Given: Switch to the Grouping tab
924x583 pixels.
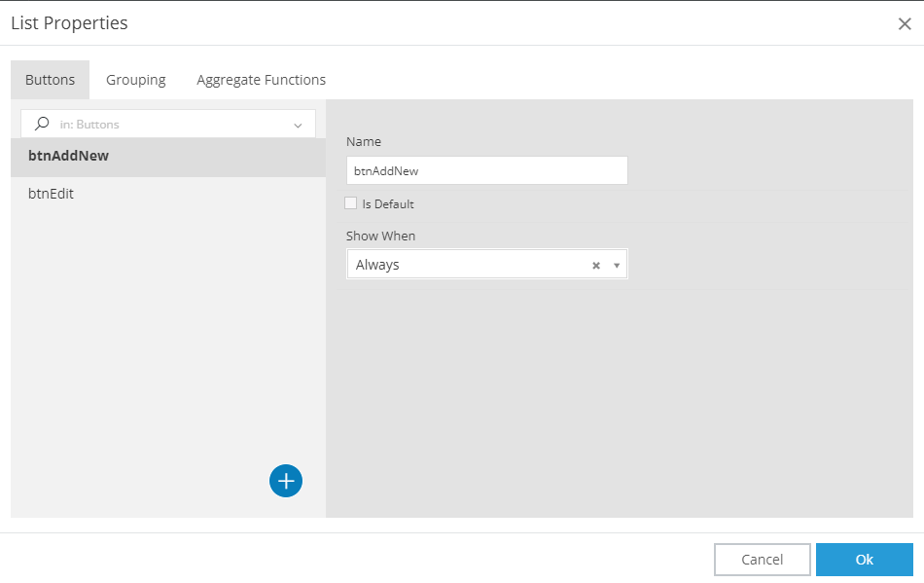Looking at the screenshot, I should 136,80.
